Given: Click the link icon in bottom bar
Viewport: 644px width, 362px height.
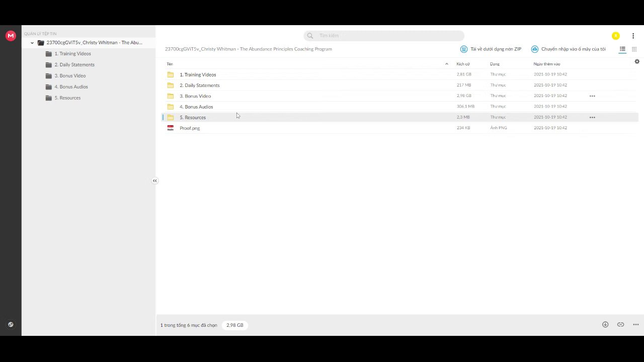Looking at the screenshot, I should [620, 325].
